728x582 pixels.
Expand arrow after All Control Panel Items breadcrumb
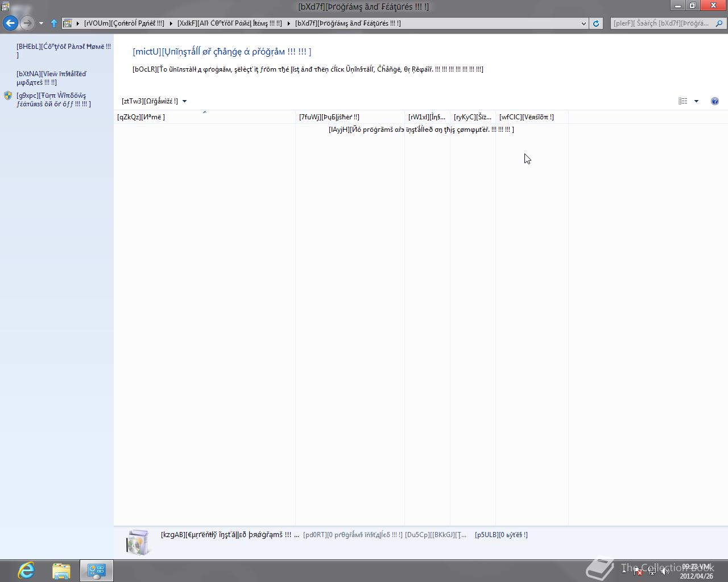click(288, 23)
